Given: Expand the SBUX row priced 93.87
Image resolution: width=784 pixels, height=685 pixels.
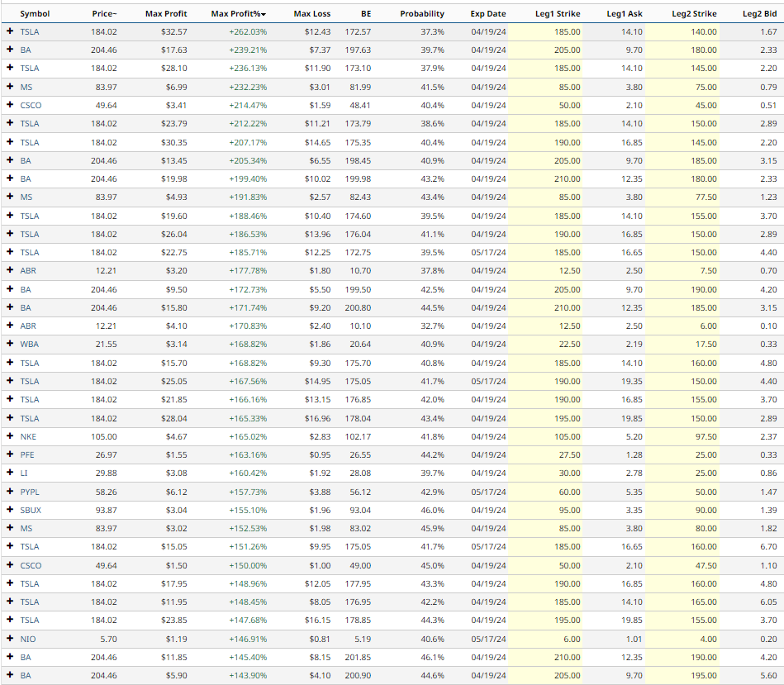Looking at the screenshot, I should tap(10, 510).
